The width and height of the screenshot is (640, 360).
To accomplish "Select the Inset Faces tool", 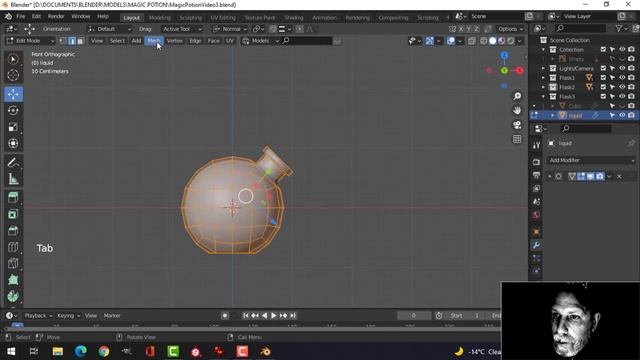I will [x=13, y=214].
